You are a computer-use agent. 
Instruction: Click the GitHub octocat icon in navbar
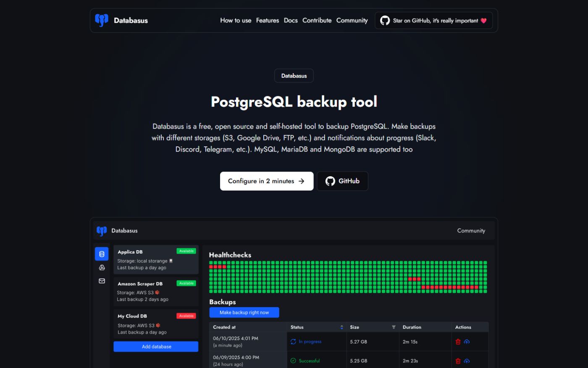point(385,21)
